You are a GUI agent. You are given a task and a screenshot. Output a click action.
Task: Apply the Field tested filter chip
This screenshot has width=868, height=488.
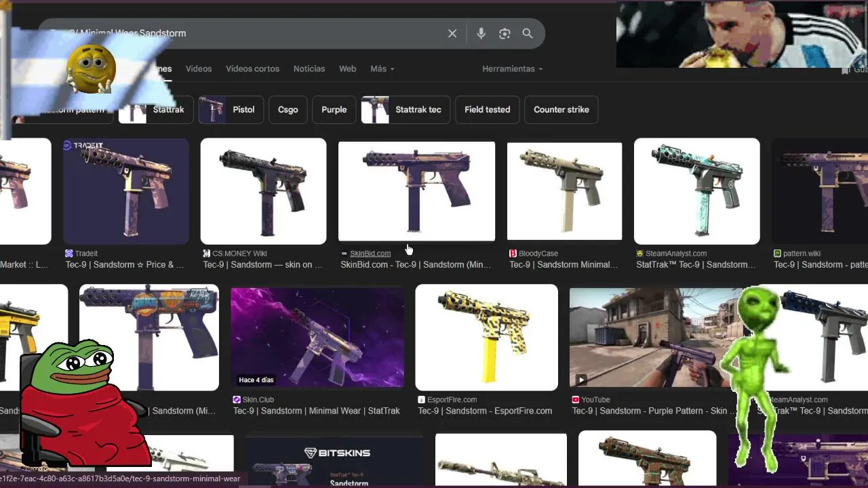(488, 110)
